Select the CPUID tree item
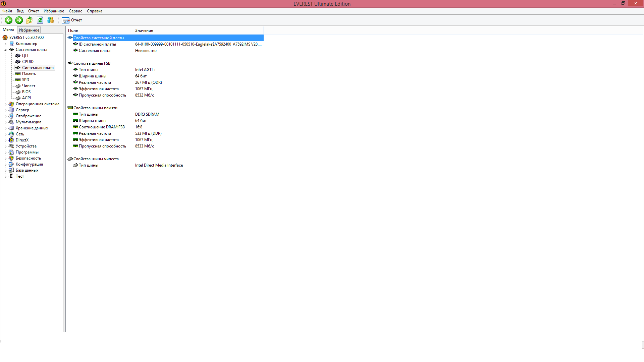The height and width of the screenshot is (362, 644). click(28, 62)
